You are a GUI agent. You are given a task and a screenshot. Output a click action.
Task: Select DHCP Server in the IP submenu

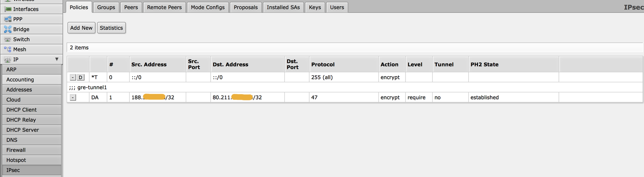coord(22,130)
